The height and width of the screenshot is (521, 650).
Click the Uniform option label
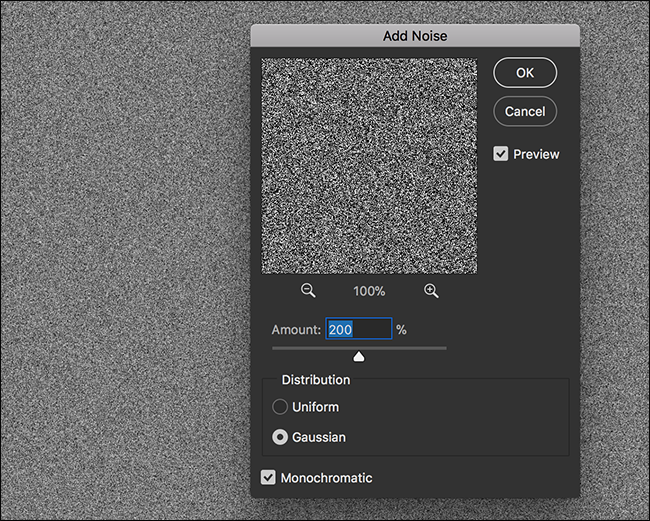[x=315, y=407]
